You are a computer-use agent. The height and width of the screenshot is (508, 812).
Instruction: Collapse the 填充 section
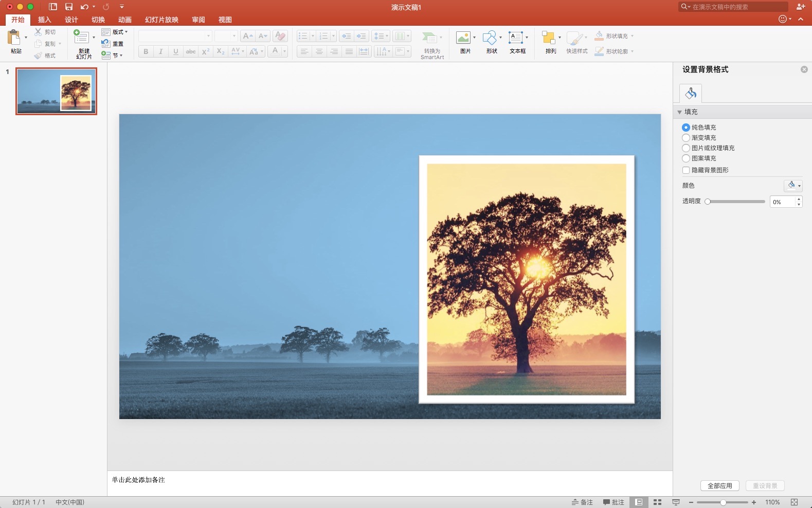point(680,112)
